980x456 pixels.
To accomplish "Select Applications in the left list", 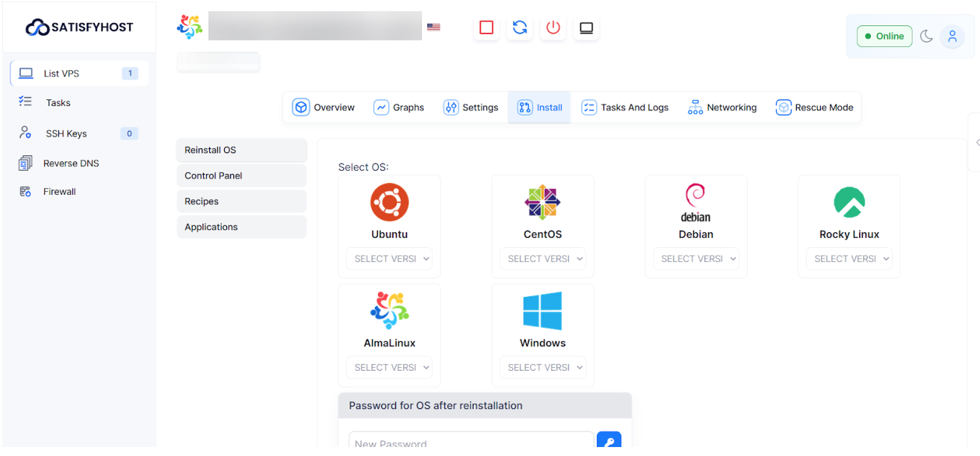I will (242, 227).
